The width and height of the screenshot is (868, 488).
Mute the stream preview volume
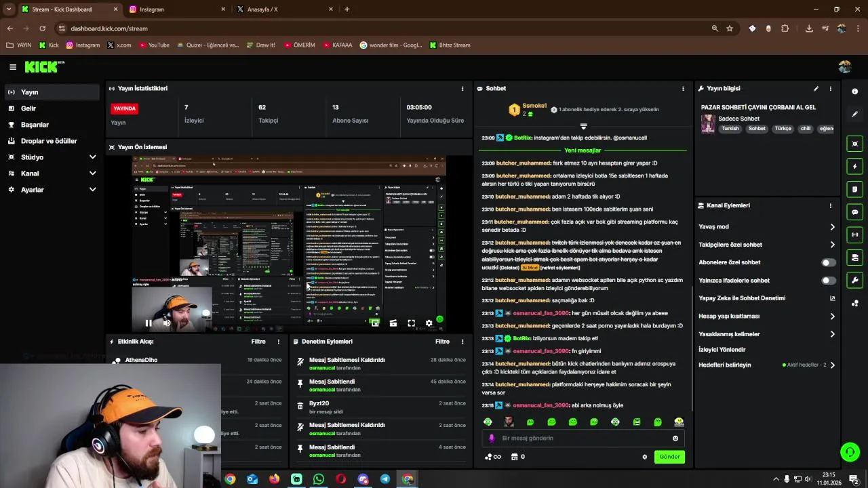tap(167, 323)
